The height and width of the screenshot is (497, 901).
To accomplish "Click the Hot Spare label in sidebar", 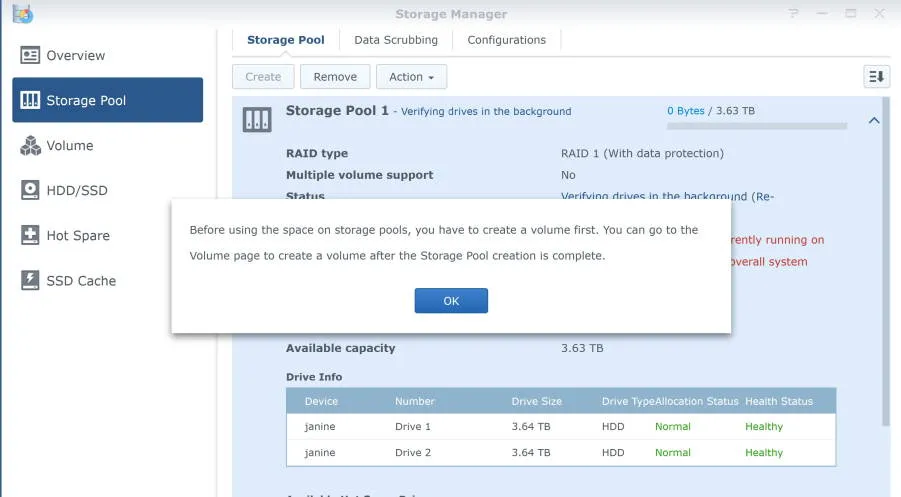I will [78, 235].
